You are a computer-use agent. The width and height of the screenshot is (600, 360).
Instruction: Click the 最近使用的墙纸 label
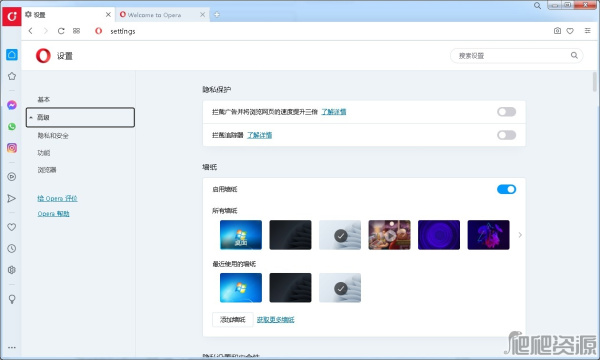(234, 264)
